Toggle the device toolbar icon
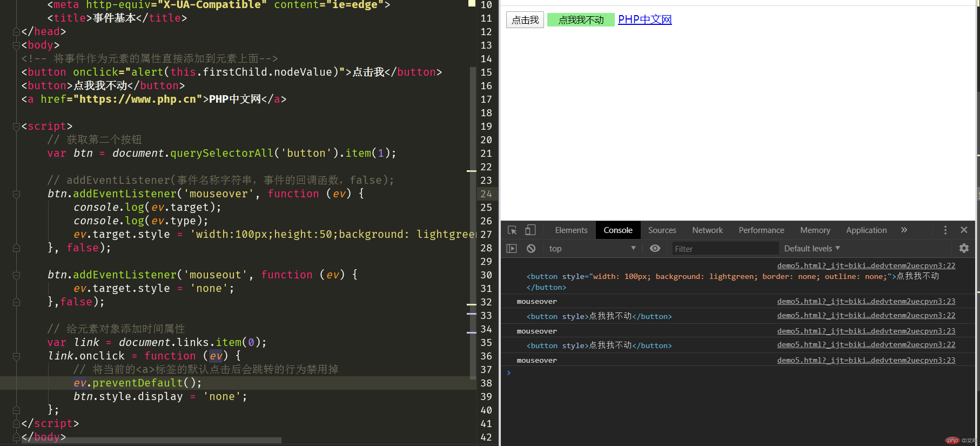 pos(531,230)
